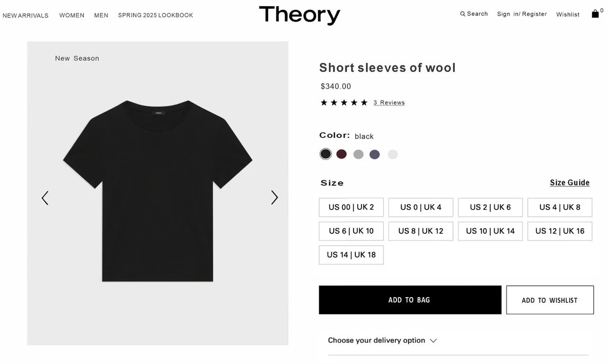Open the Women menu
Screen dimensions: 607x364
72,15
